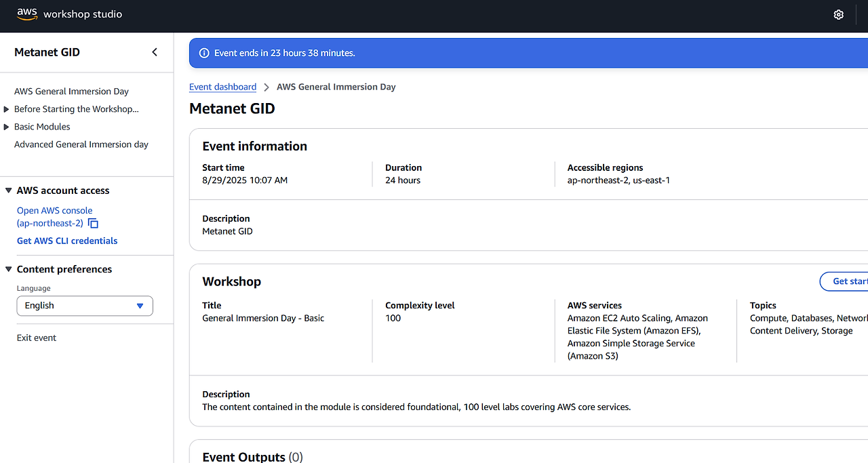
Task: Click Event Outputs (0) heading
Action: click(x=252, y=457)
